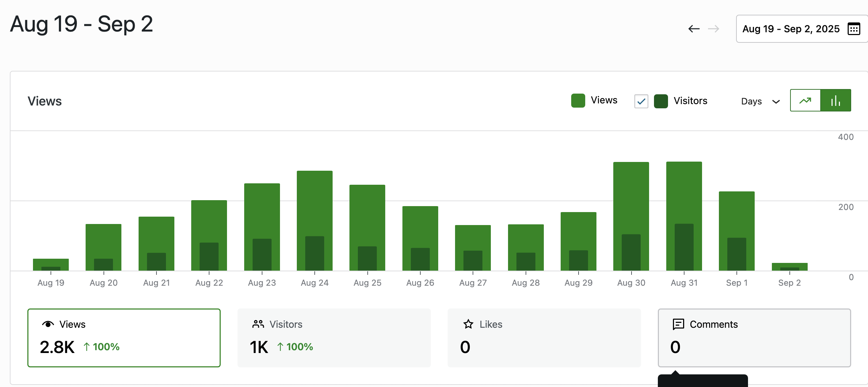
Task: Select the Views stat tab
Action: pyautogui.click(x=124, y=338)
